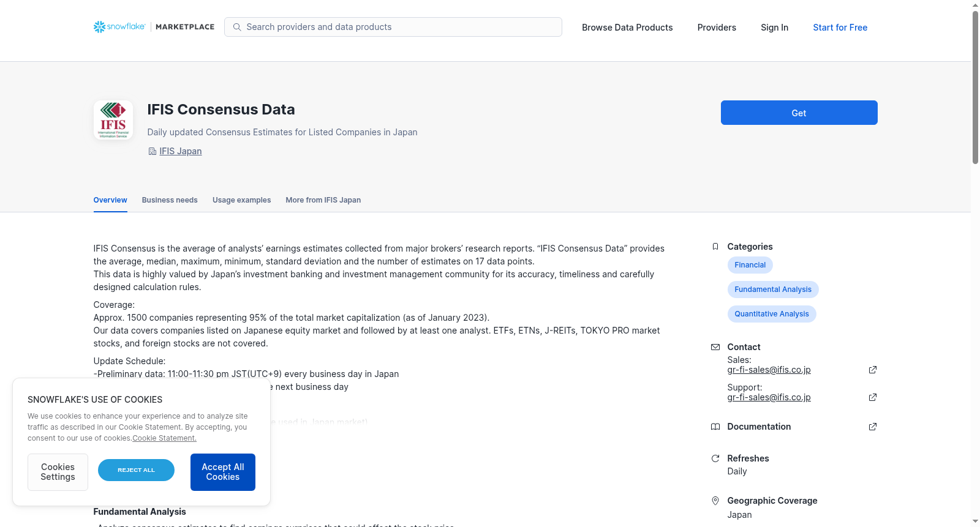Open the Cookie Statement link
This screenshot has height=527, width=980.
164,438
